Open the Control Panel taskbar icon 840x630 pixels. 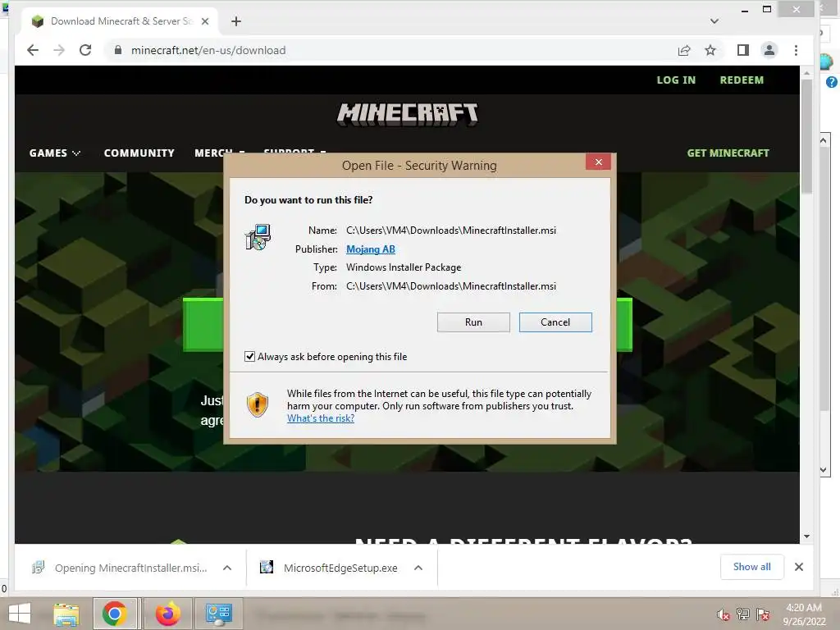point(218,614)
